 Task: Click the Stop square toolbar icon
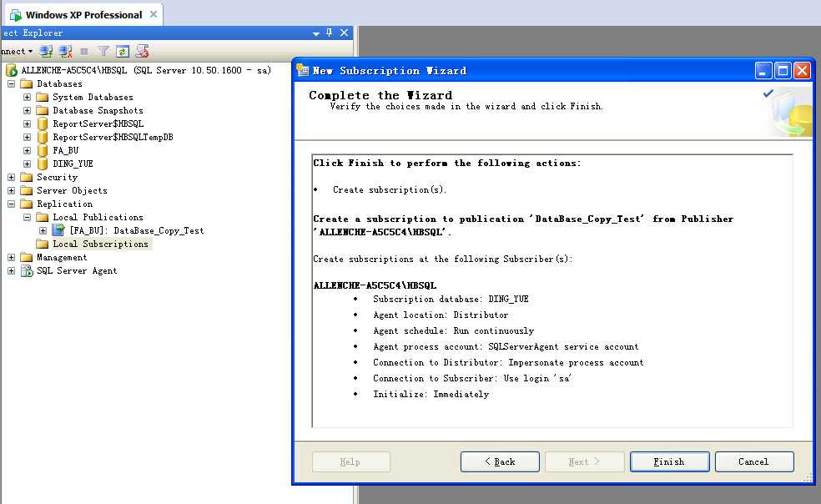click(x=84, y=52)
